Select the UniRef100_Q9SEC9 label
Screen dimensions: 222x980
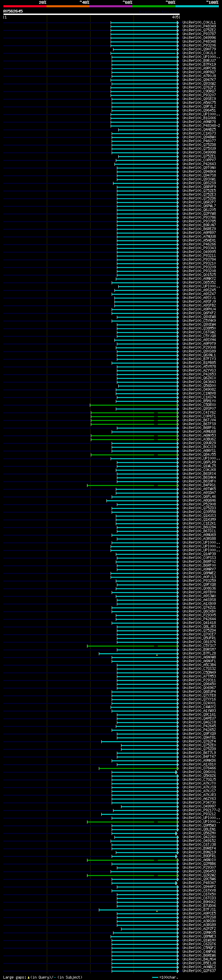(199, 99)
